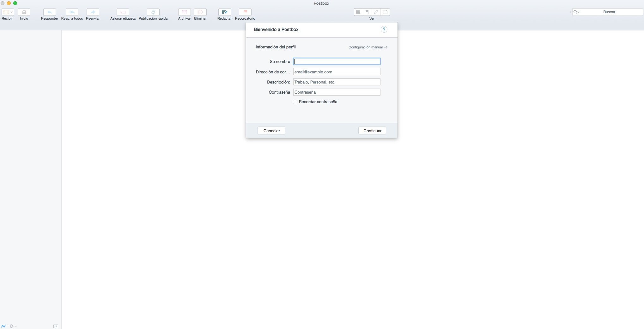Screen dimensions: 644x329
Task: Click the Reenviar forward icon
Action: click(93, 12)
